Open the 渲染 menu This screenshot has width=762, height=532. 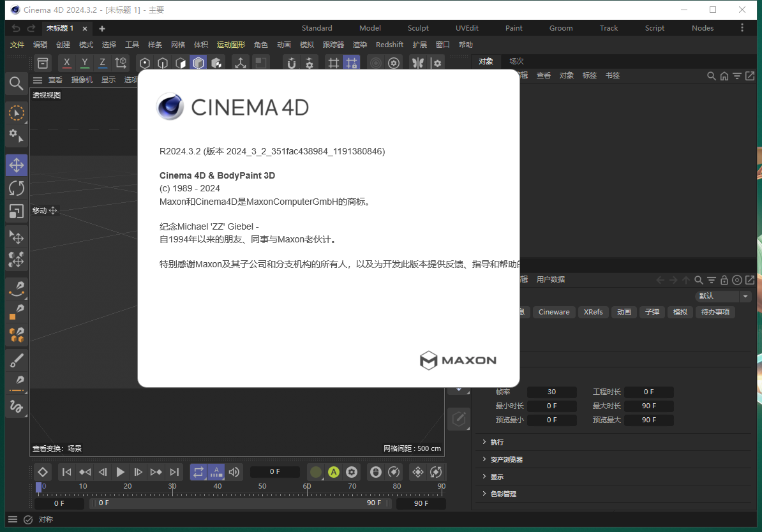[x=359, y=44]
